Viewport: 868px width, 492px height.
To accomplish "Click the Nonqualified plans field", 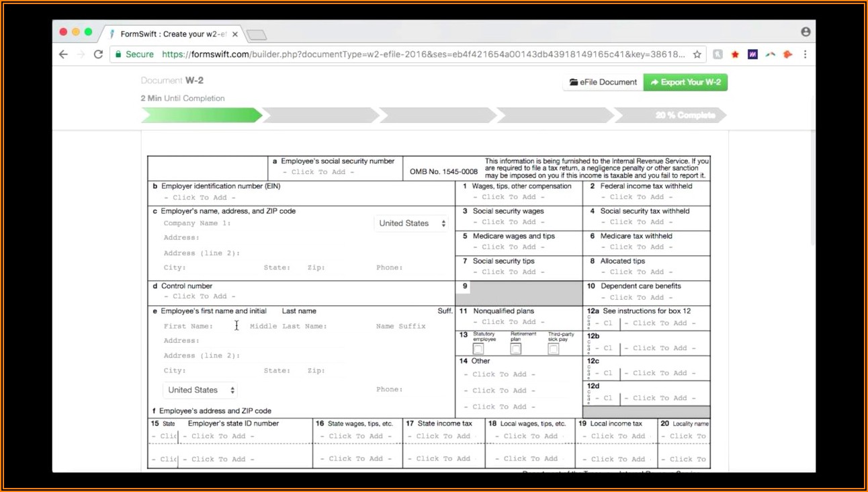I will pyautogui.click(x=509, y=322).
